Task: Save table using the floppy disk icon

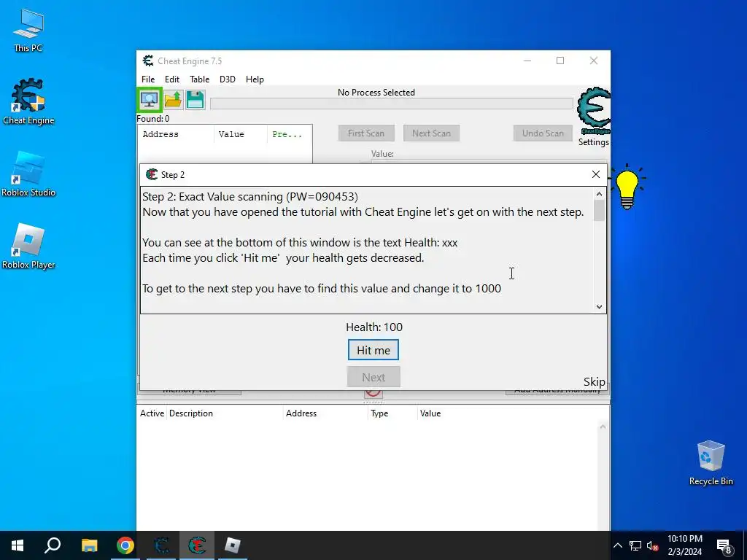Action: [x=196, y=100]
